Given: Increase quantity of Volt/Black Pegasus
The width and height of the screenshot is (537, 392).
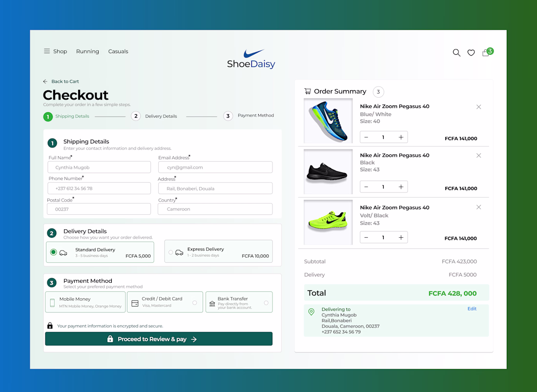Looking at the screenshot, I should (x=401, y=238).
